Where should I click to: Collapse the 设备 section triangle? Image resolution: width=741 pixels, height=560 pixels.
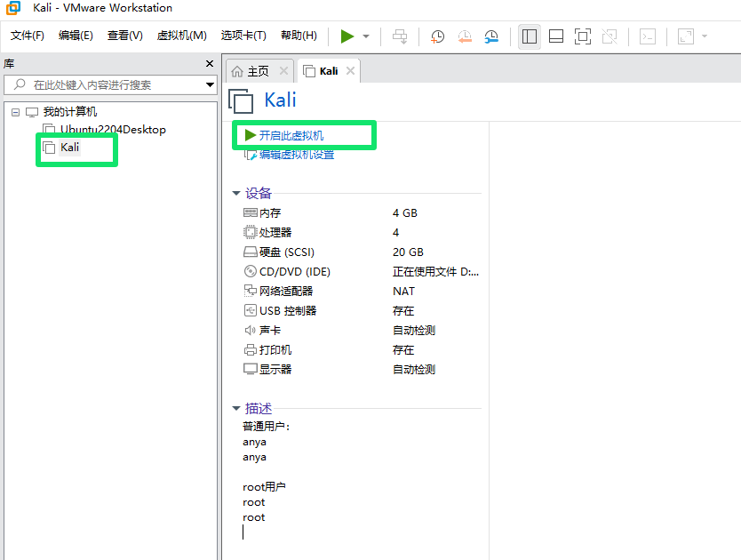pyautogui.click(x=235, y=193)
